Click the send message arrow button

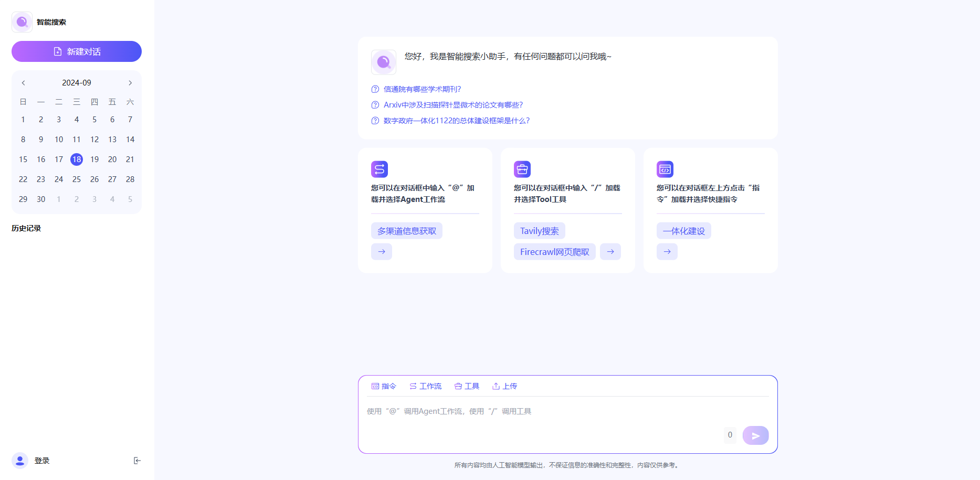pos(755,435)
